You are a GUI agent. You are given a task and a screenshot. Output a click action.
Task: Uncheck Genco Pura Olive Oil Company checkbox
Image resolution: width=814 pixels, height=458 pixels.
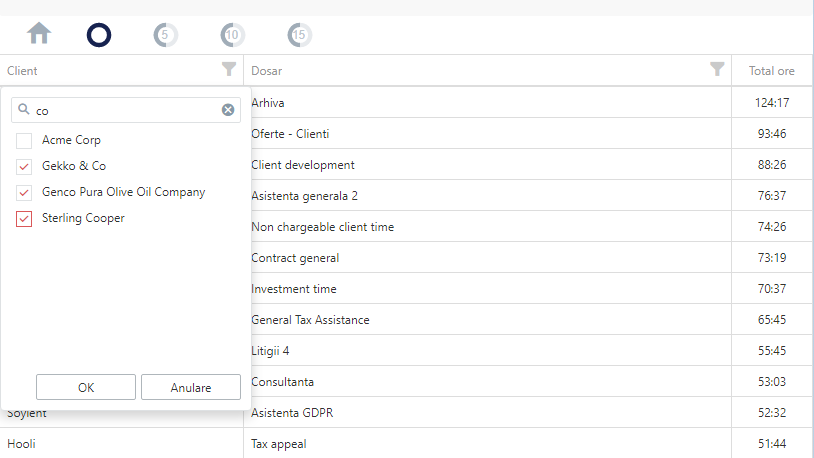click(24, 193)
